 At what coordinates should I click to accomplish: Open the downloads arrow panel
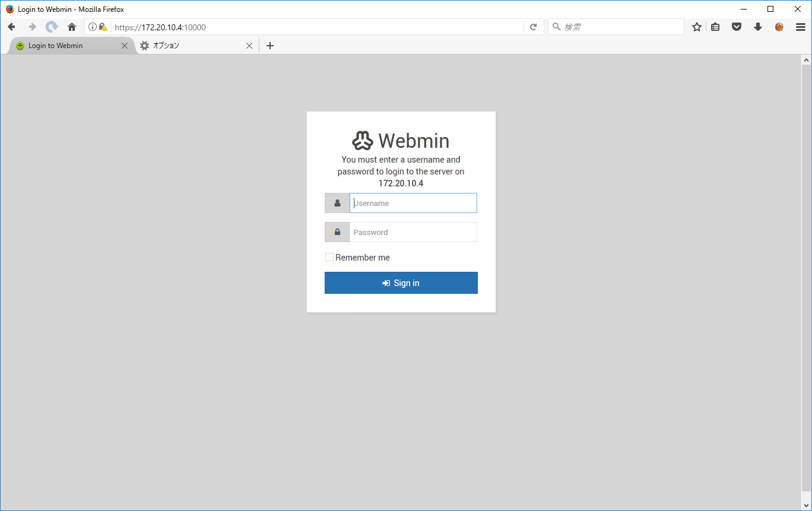coord(758,27)
